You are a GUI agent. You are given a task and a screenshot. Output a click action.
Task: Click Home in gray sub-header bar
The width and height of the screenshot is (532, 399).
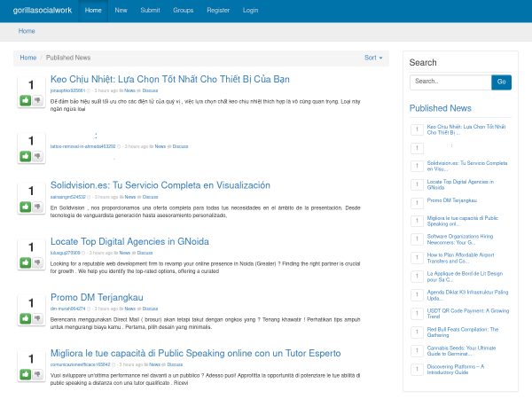27,31
